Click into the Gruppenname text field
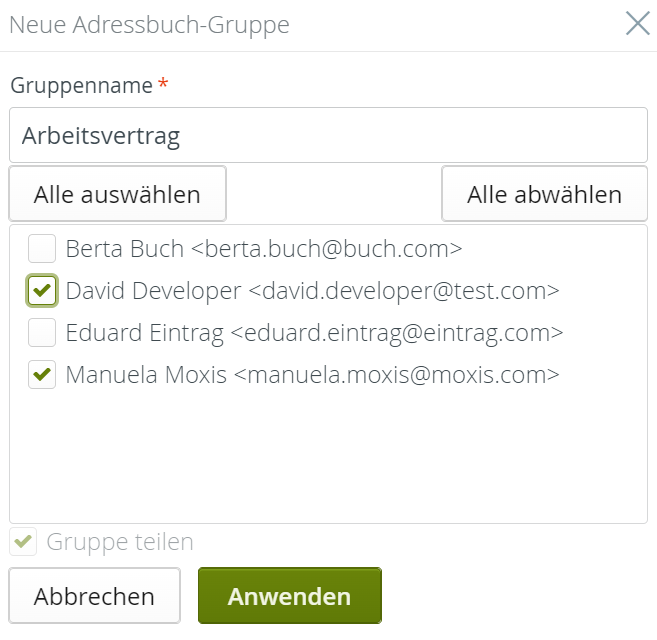The image size is (657, 640). coord(328,135)
